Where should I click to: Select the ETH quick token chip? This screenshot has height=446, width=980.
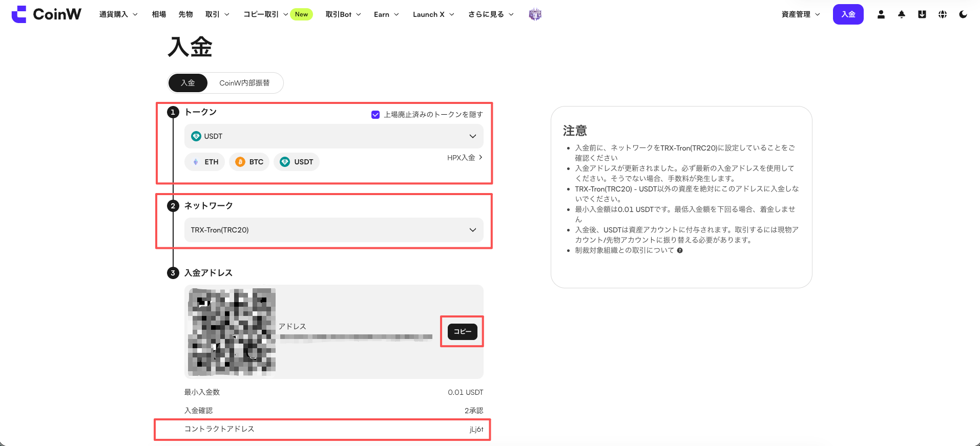click(205, 162)
